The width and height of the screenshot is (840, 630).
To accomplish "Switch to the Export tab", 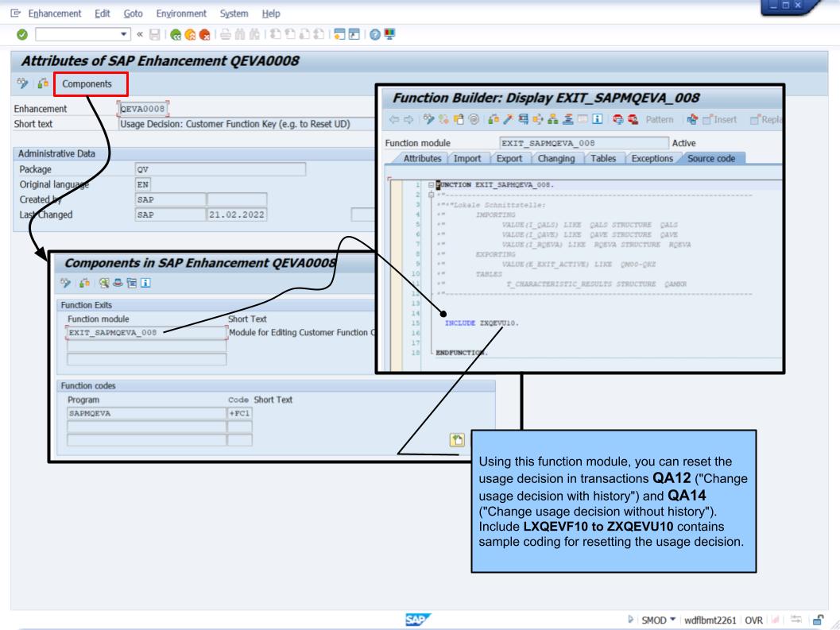I will (x=509, y=159).
